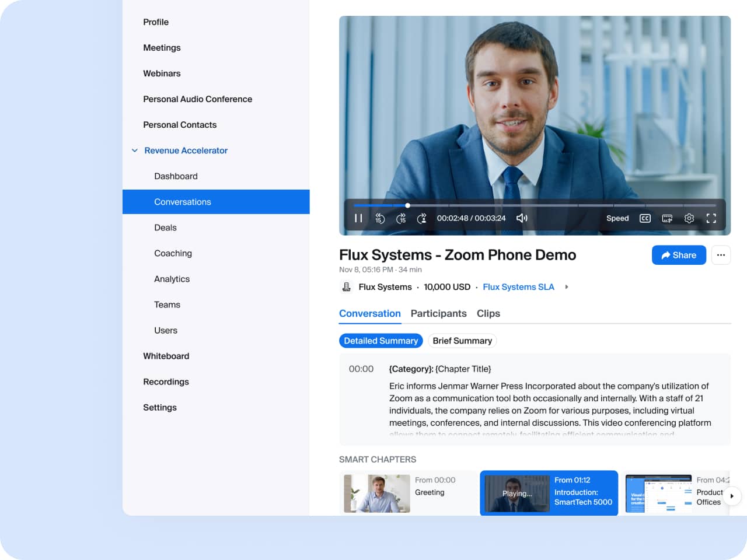Open Settings in sidebar
This screenshot has width=747, height=560.
160,407
